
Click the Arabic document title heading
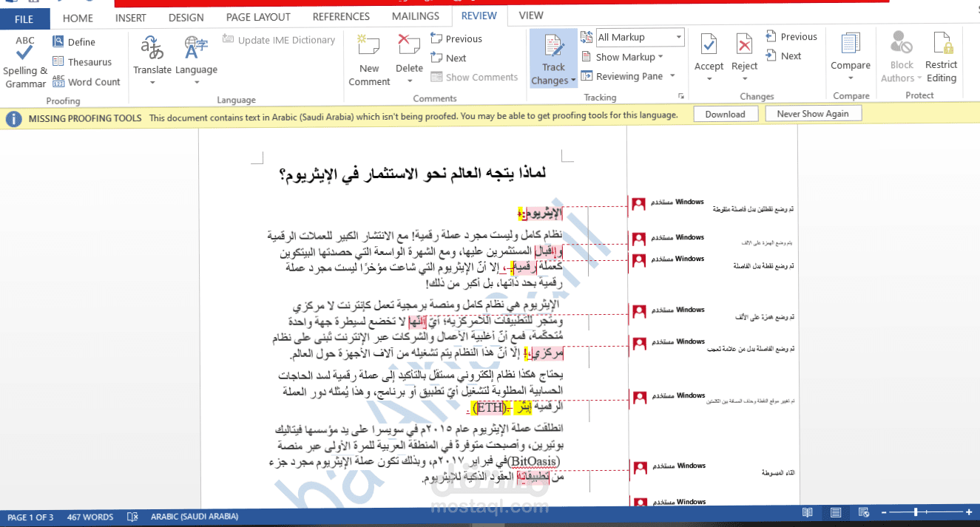coord(413,174)
